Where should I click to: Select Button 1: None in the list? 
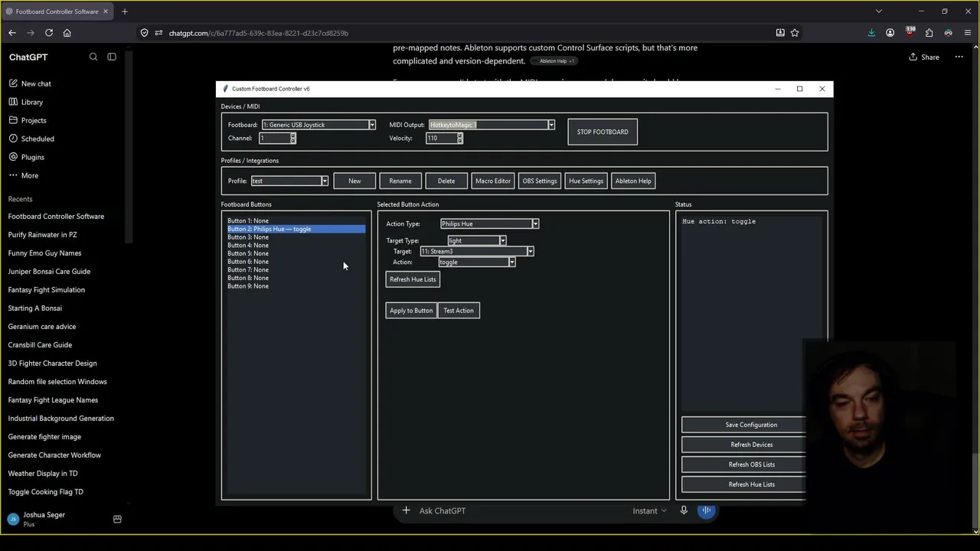296,220
